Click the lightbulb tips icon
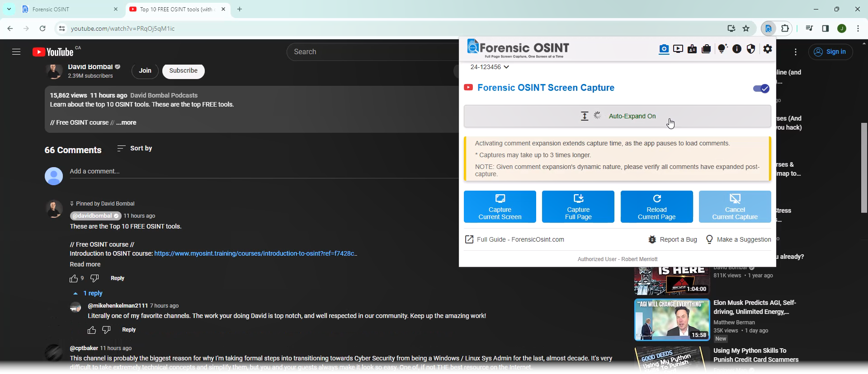The width and height of the screenshot is (868, 374). (722, 49)
